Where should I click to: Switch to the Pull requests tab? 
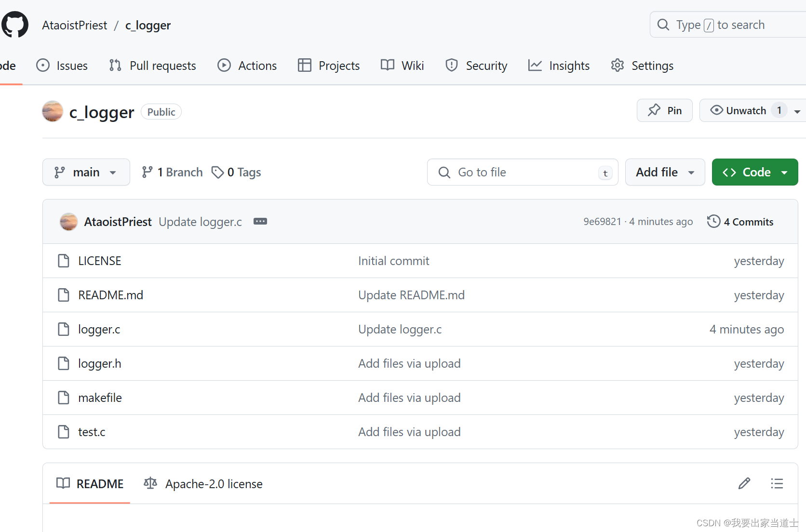[x=152, y=66]
